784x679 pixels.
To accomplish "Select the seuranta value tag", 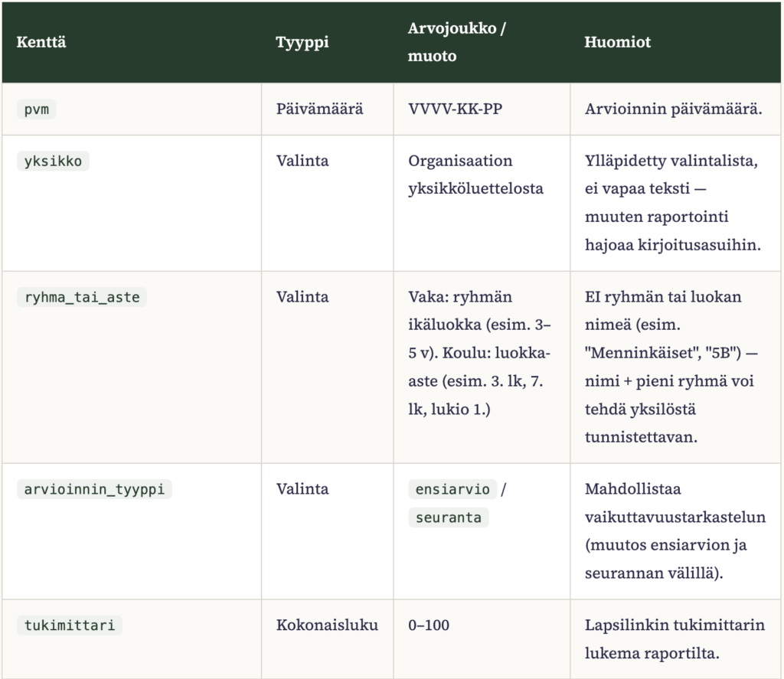I will click(449, 517).
